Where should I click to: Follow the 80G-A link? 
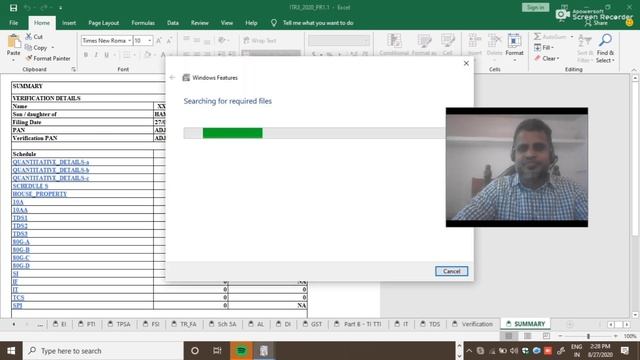pyautogui.click(x=21, y=242)
